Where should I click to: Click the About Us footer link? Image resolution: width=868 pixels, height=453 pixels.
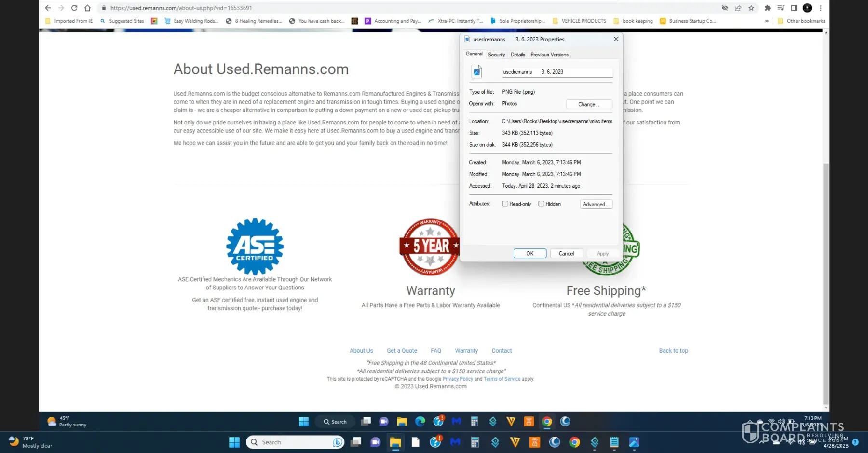[x=361, y=351]
